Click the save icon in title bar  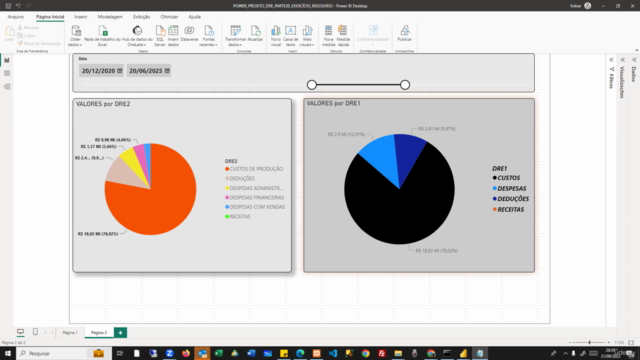pos(8,6)
